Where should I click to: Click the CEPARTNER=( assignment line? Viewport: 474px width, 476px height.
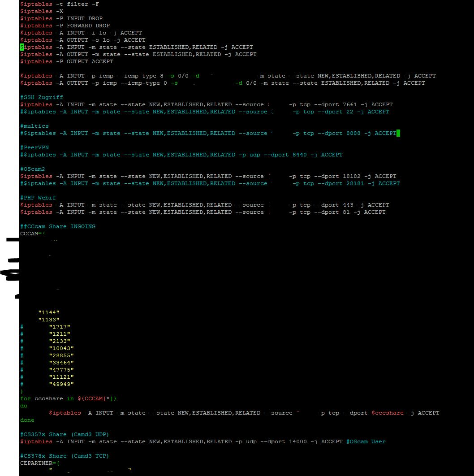click(40, 463)
